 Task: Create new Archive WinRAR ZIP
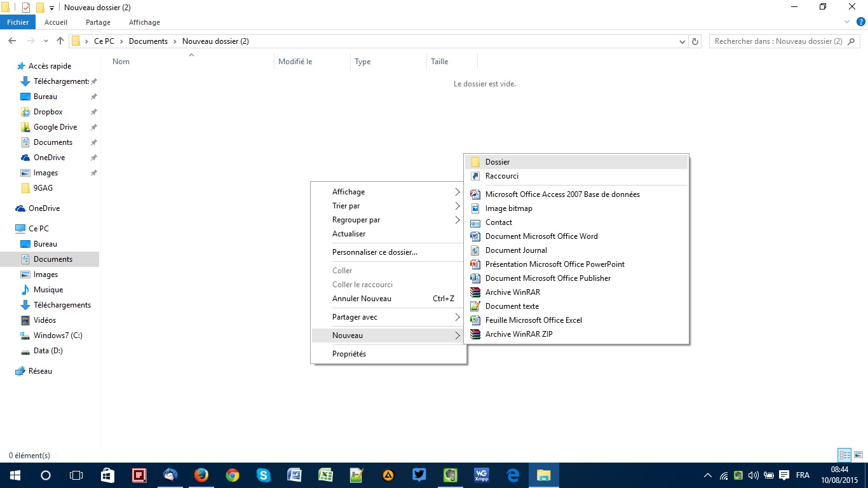576,334
